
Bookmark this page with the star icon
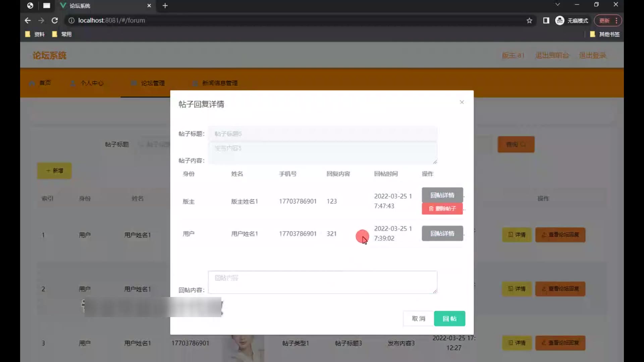pyautogui.click(x=529, y=20)
